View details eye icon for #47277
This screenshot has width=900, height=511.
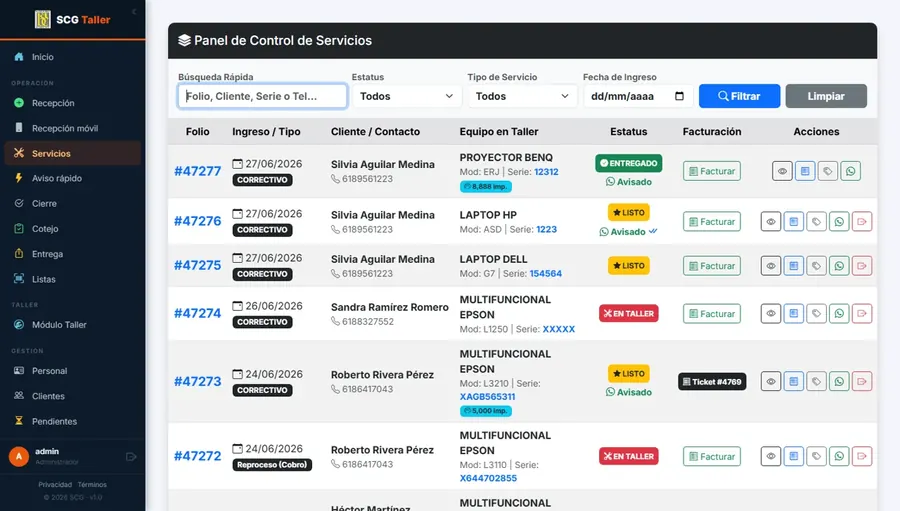coord(782,171)
